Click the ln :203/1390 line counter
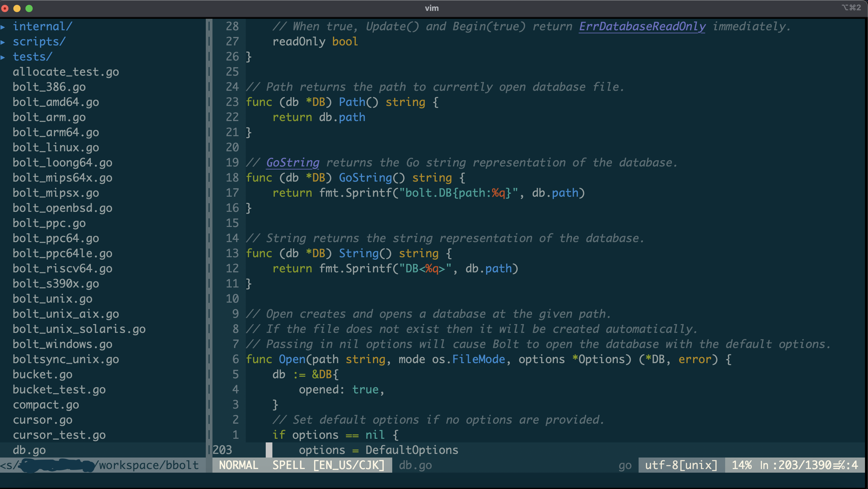 point(796,465)
